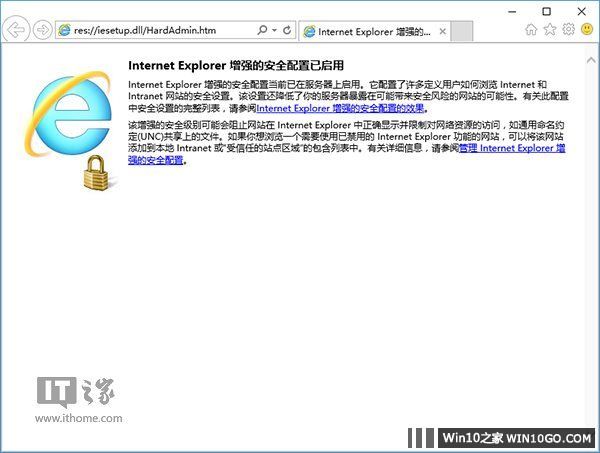The image size is (600, 453).
Task: Click the smiley feedback icon
Action: click(x=587, y=29)
